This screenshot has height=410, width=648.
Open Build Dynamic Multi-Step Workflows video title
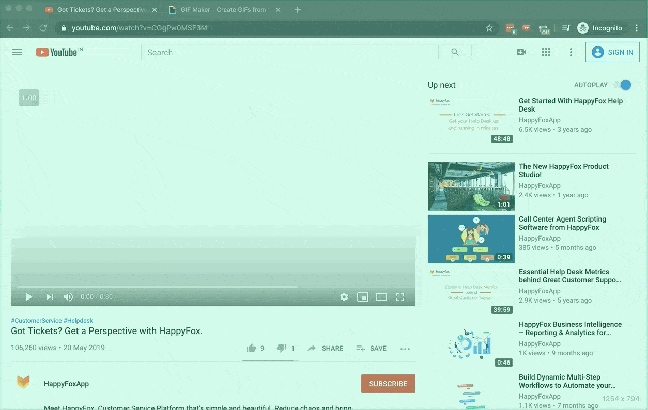click(567, 381)
